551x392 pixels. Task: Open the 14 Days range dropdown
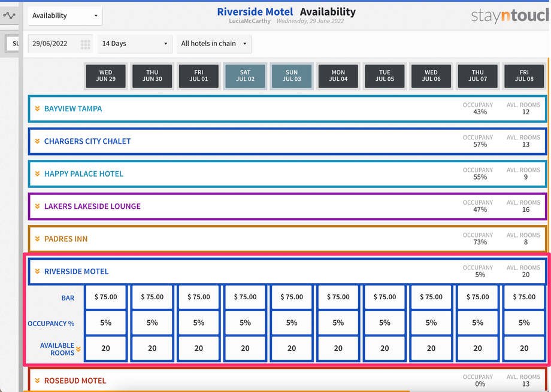135,44
